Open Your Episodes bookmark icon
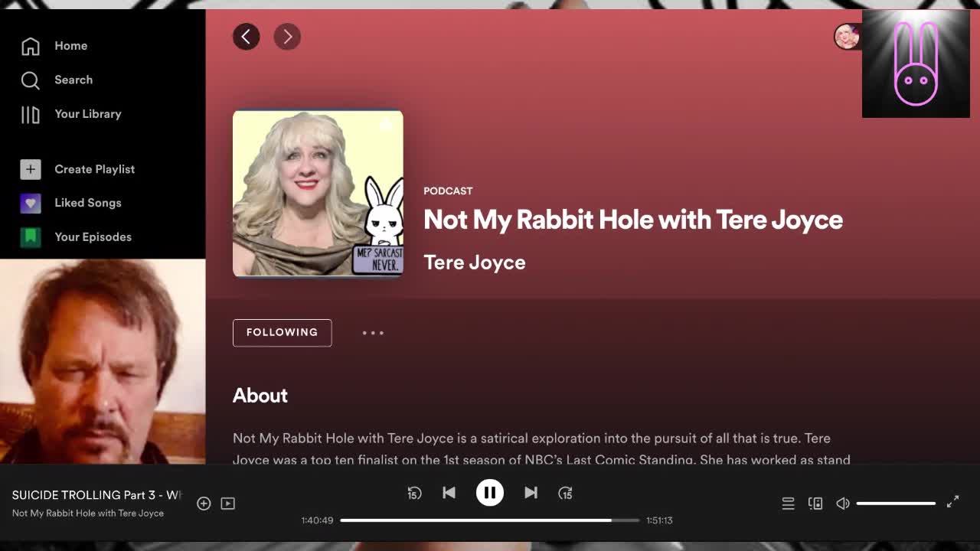980x551 pixels. [x=30, y=236]
